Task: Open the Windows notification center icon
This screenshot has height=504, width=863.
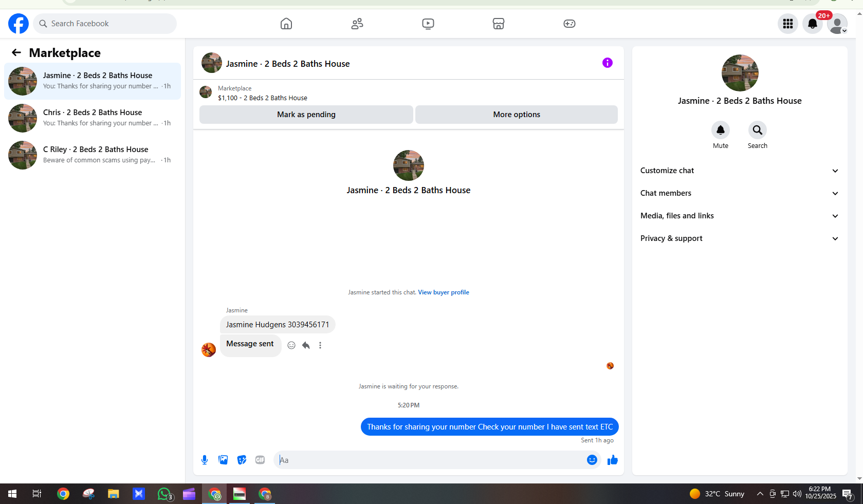Action: 848,494
